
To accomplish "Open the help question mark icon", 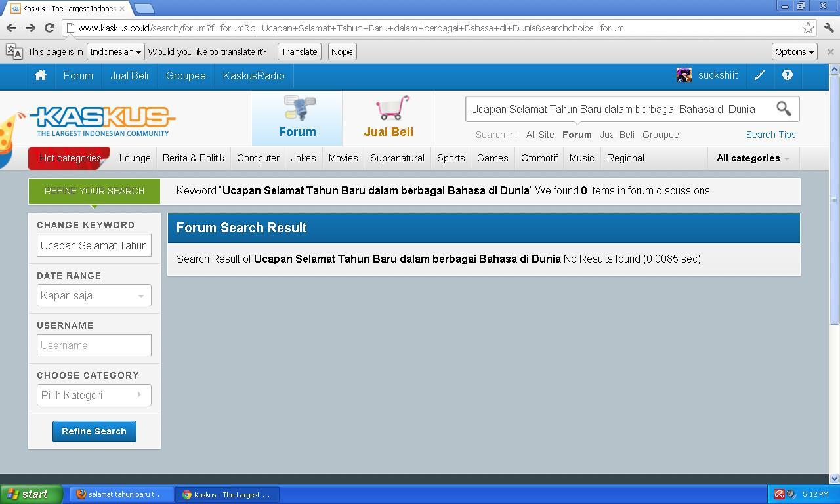I will tap(787, 75).
